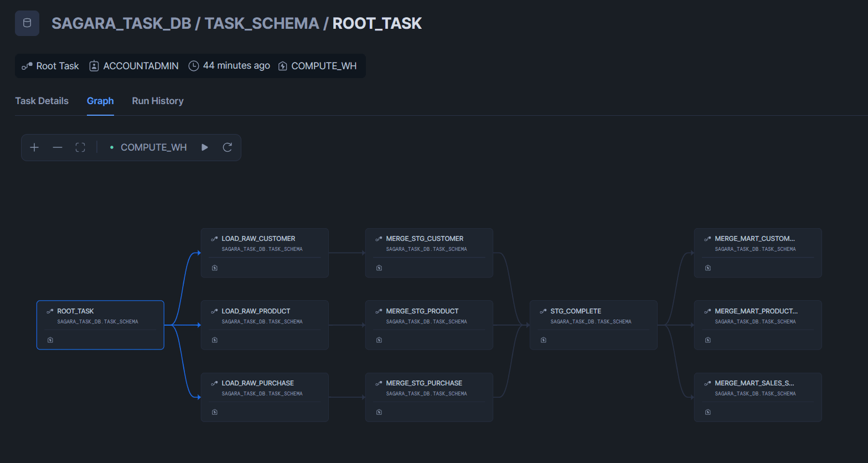This screenshot has height=463, width=868.
Task: Open TASK_SCHEMA in the breadcrumb
Action: pyautogui.click(x=262, y=23)
